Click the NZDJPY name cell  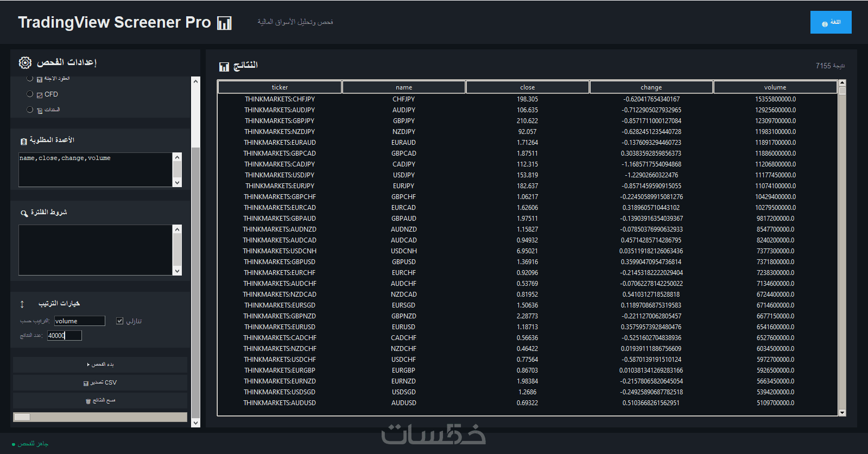click(x=404, y=132)
